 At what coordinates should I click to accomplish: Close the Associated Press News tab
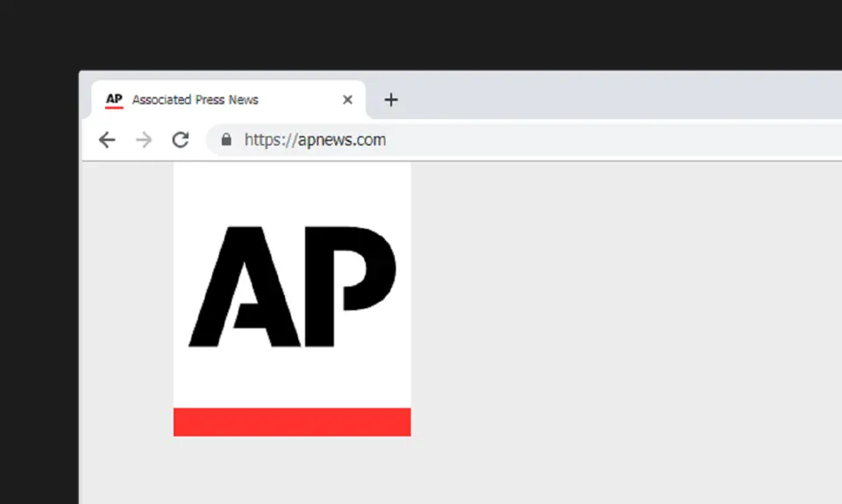[x=347, y=100]
